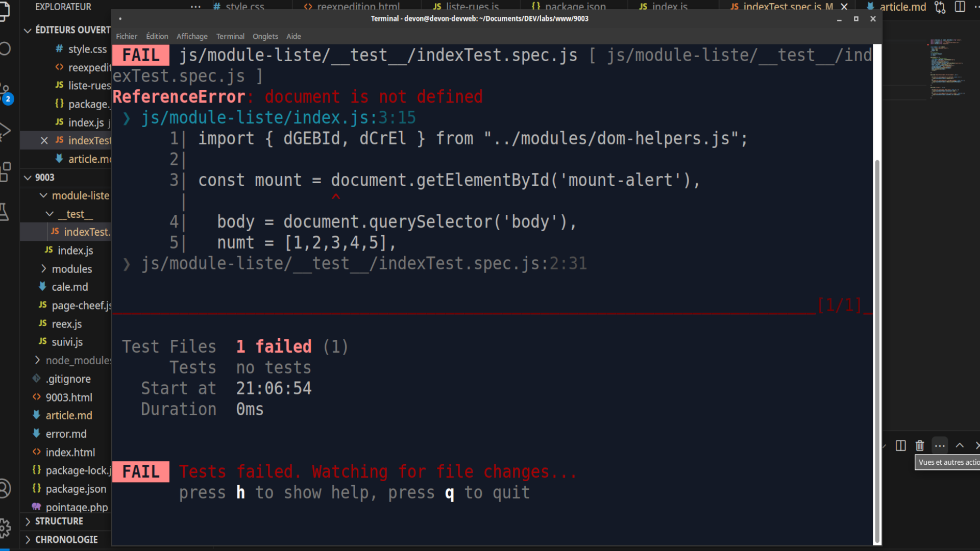Screen dimensions: 980x551
Task: Split the editor to the right
Action: pos(960,7)
